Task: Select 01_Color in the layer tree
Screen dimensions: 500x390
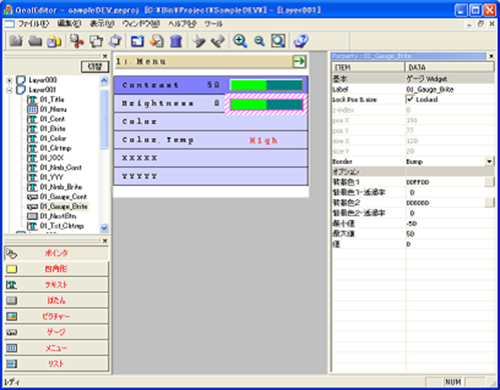Action: (53, 138)
